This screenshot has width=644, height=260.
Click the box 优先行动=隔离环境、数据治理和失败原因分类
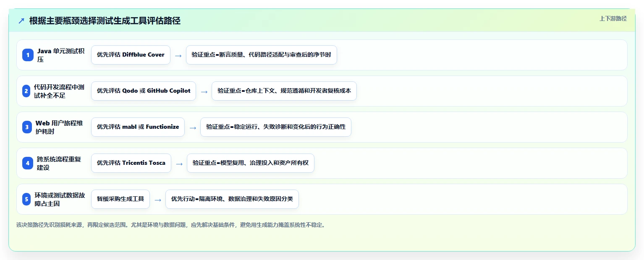pos(232,199)
